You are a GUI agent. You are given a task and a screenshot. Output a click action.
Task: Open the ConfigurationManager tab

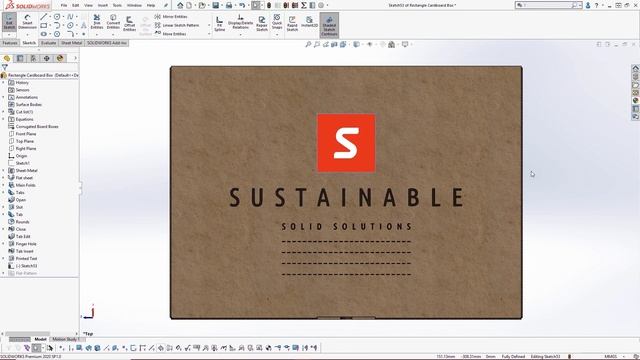pyautogui.click(x=33, y=58)
